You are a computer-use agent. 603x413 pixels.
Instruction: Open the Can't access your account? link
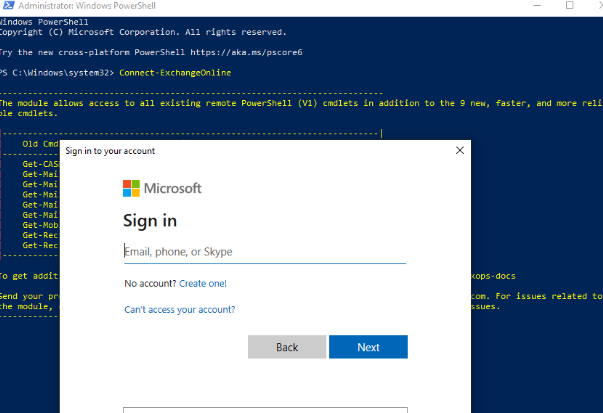pos(180,310)
